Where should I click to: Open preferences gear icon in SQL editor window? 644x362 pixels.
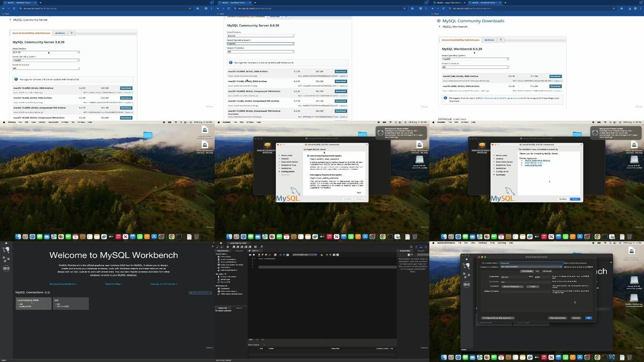click(411, 247)
